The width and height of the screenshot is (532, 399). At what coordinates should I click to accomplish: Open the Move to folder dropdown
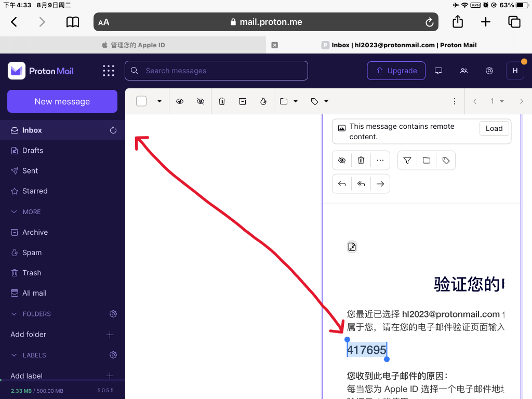click(x=288, y=101)
